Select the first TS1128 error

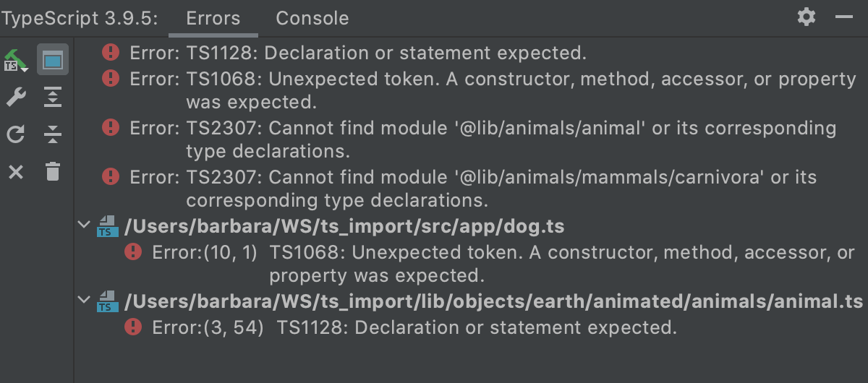click(358, 53)
